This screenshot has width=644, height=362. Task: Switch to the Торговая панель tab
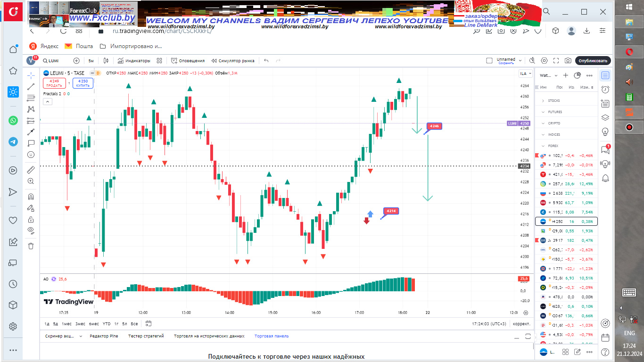tap(272, 336)
